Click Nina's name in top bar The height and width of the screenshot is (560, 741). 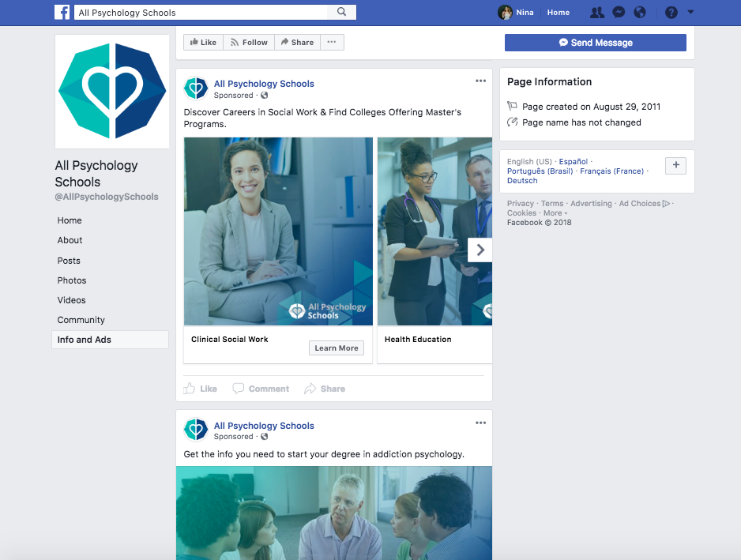click(x=525, y=13)
